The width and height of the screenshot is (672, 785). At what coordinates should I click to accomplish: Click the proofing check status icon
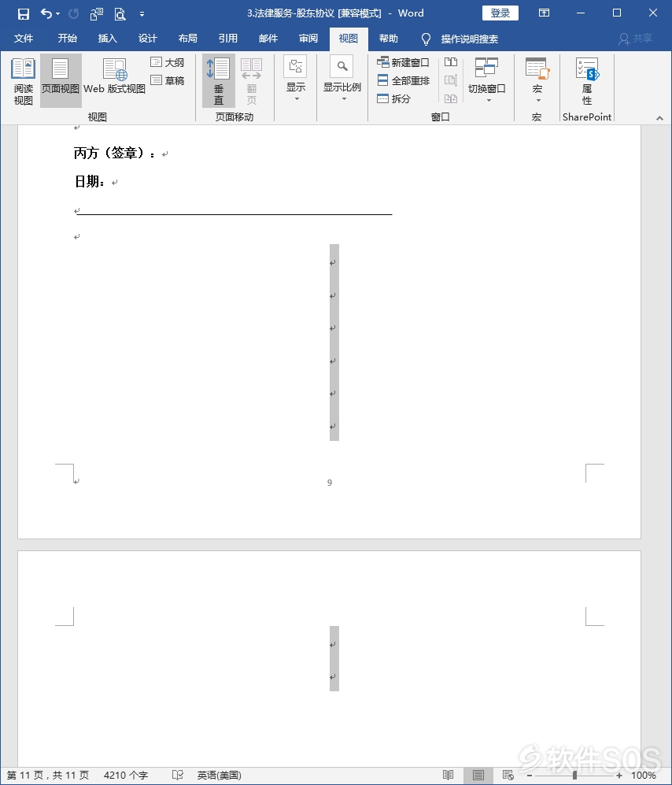point(178,776)
